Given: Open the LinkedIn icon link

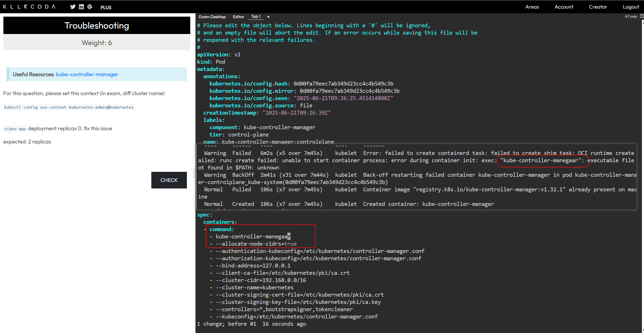Looking at the screenshot, I should [x=81, y=7].
